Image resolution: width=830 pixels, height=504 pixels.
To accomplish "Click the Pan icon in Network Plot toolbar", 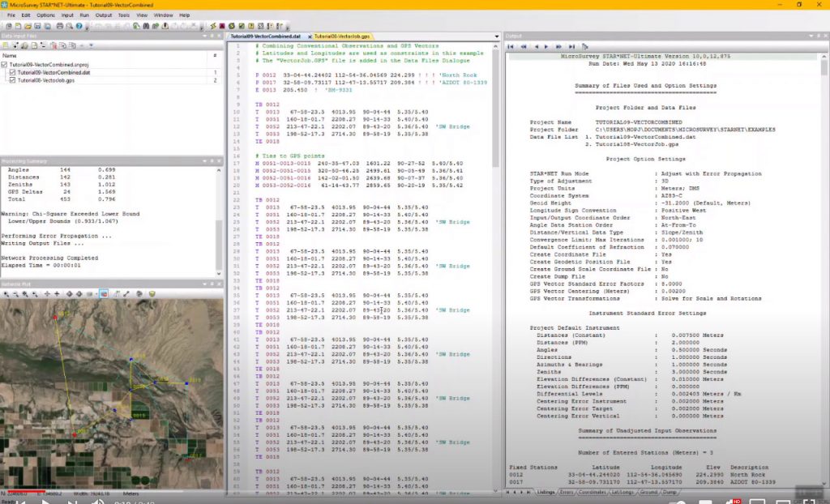I will pyautogui.click(x=46, y=293).
